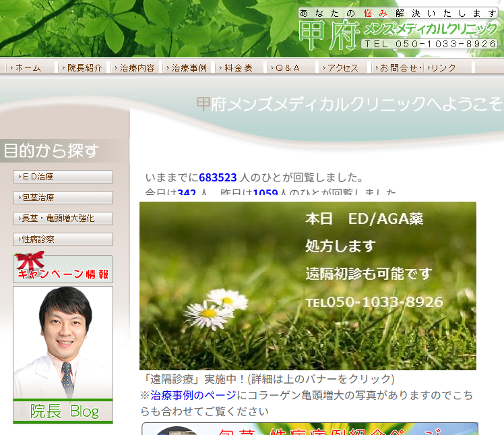Open the 院長紹介 menu item
The height and width of the screenshot is (435, 504).
pos(84,68)
